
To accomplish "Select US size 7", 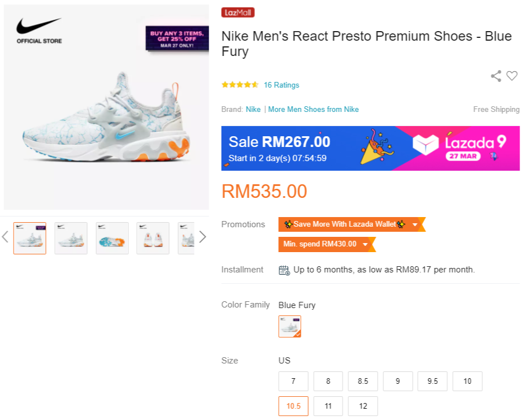I will [x=293, y=381].
